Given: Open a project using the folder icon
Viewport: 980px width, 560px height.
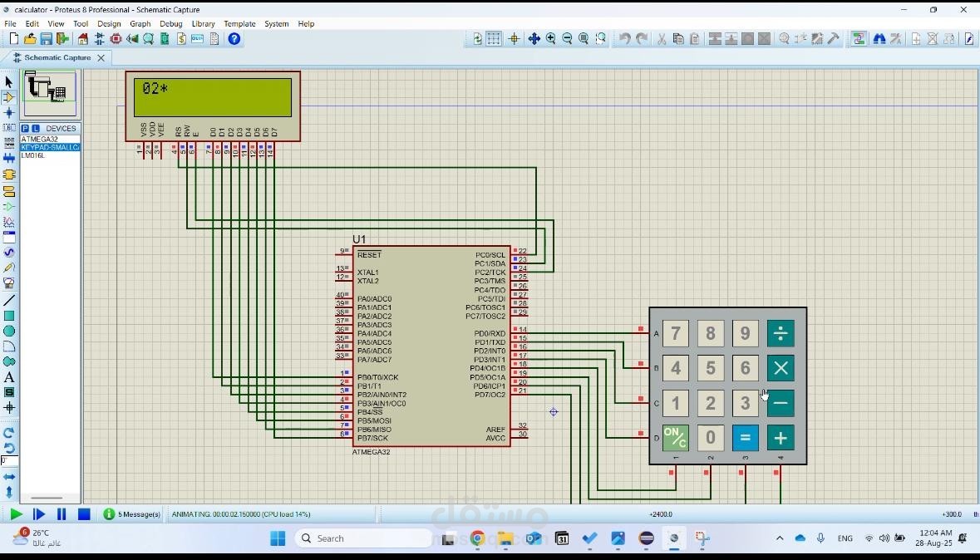Looking at the screenshot, I should [29, 39].
